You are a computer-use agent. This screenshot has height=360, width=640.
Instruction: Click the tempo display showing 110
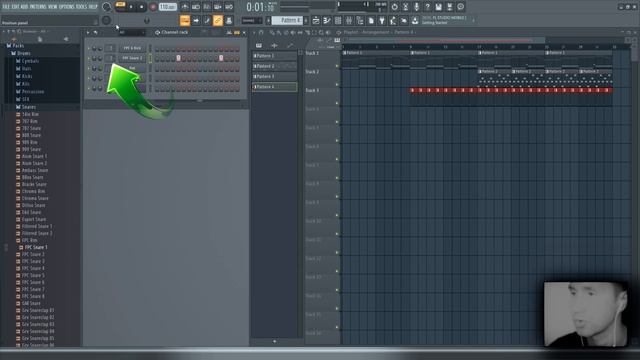167,7
